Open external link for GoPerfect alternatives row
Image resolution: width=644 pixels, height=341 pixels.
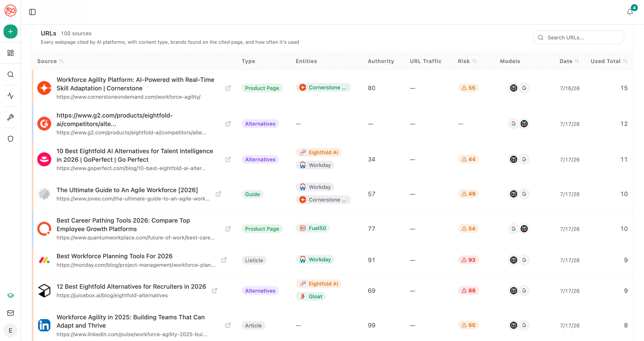pos(228,159)
